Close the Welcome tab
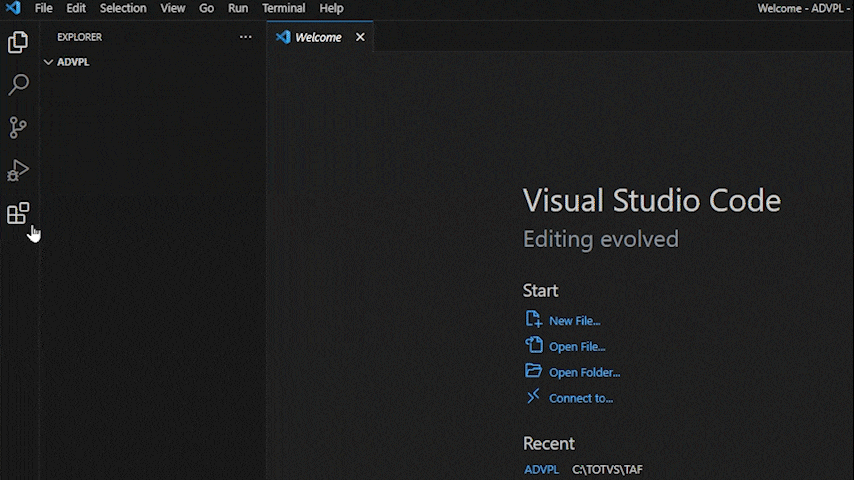Viewport: 854px width, 480px height. coord(360,37)
